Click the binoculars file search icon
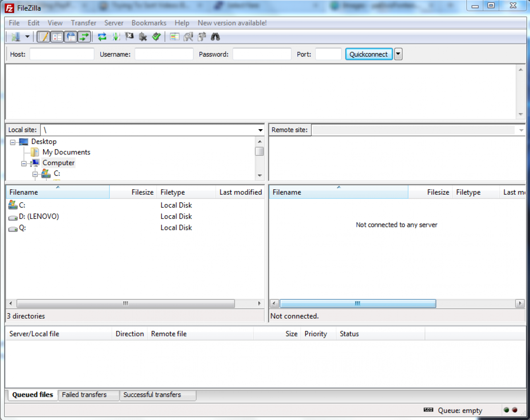Viewport: 530px width, 420px height. click(215, 37)
